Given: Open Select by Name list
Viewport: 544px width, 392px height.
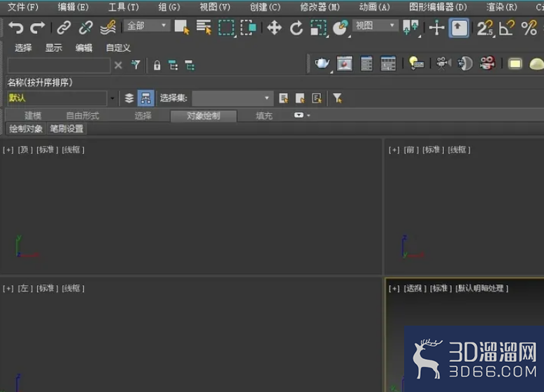Looking at the screenshot, I should (204, 27).
